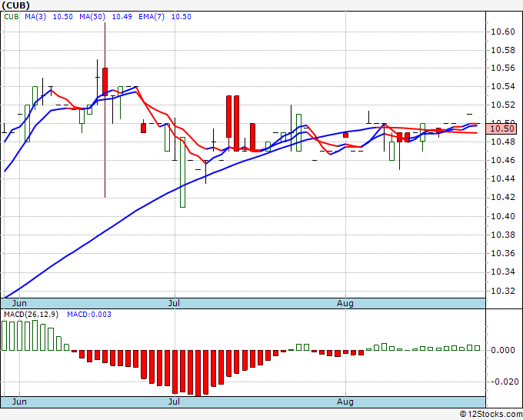The height and width of the screenshot is (420, 523).
Task: Click the 10.58 price axis label
Action: click(x=503, y=51)
